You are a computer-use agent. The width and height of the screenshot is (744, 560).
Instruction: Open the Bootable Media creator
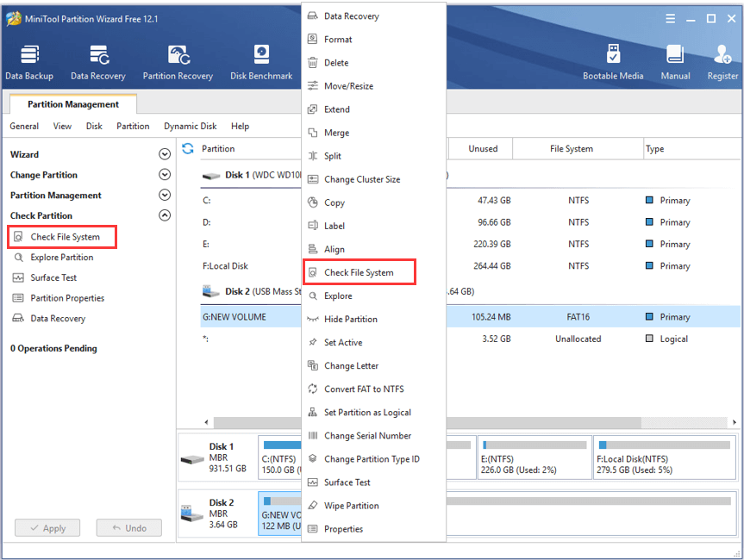point(613,60)
